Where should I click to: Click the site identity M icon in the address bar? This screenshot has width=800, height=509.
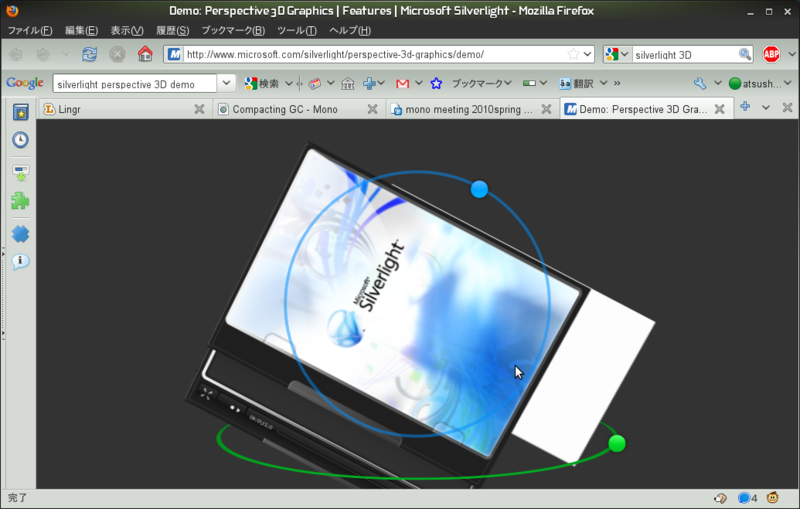pos(174,54)
